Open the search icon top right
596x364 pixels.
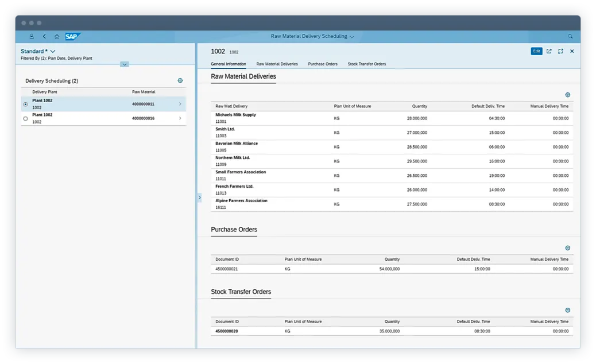point(570,36)
